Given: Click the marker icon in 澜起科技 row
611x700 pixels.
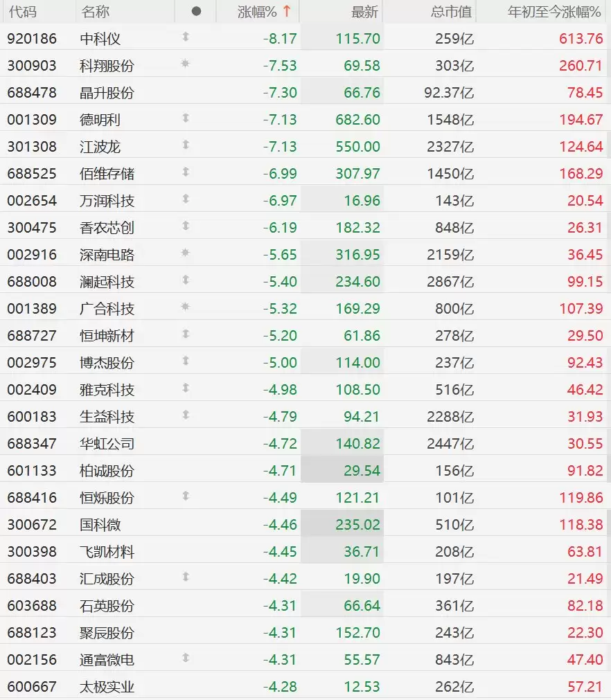Looking at the screenshot, I should click(x=186, y=280).
